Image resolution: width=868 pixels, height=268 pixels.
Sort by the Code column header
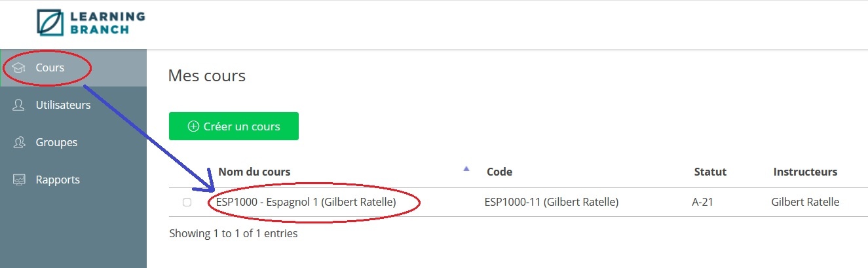(x=499, y=172)
